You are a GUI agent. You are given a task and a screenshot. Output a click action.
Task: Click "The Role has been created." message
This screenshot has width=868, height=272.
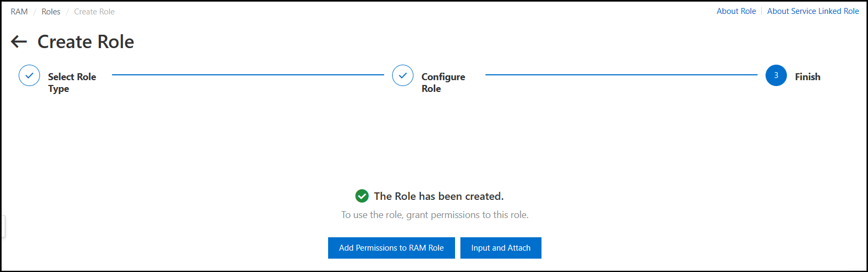[x=439, y=196]
